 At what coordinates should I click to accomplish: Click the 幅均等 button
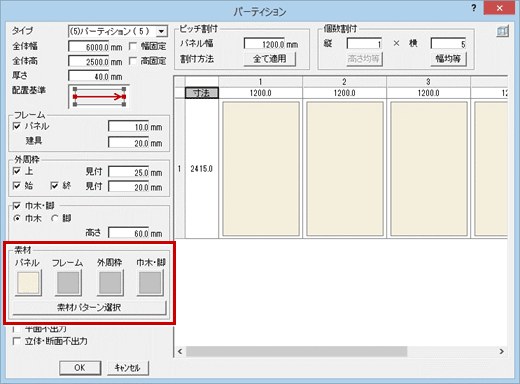tap(448, 59)
